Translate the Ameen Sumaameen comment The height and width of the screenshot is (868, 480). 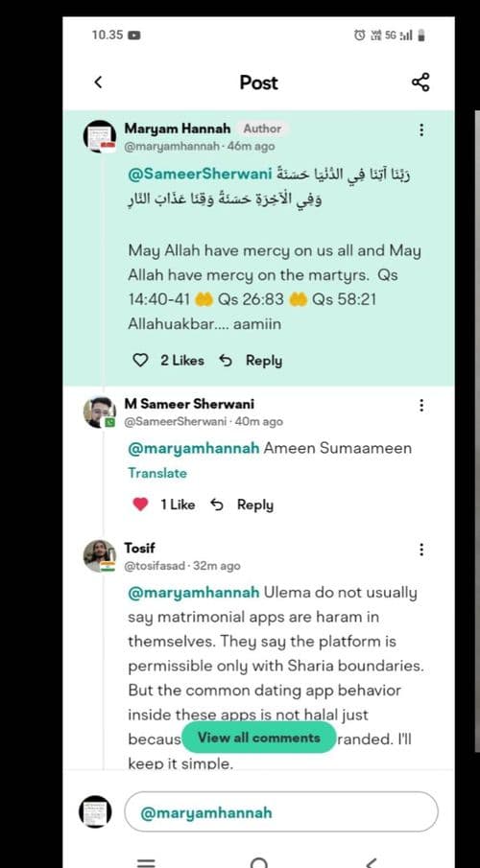[157, 473]
